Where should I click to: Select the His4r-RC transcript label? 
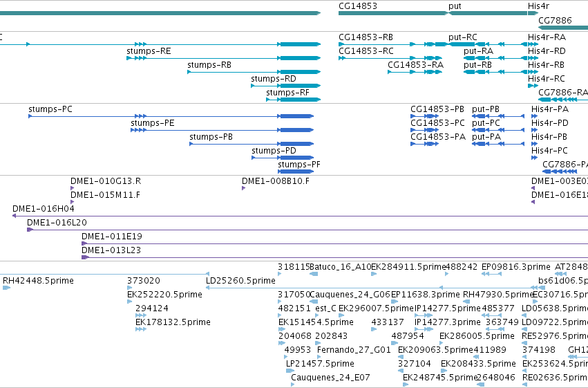point(547,79)
